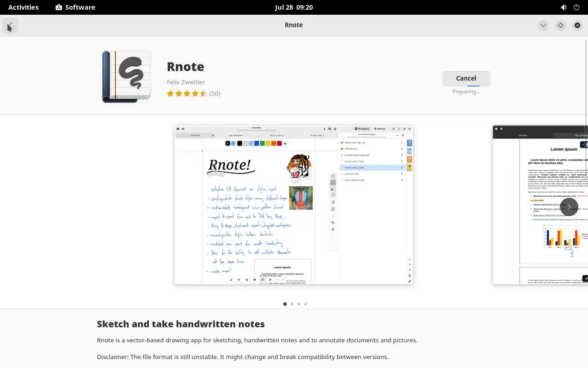Maximize the Software window with the diamond button
This screenshot has width=588, height=368.
pyautogui.click(x=560, y=25)
